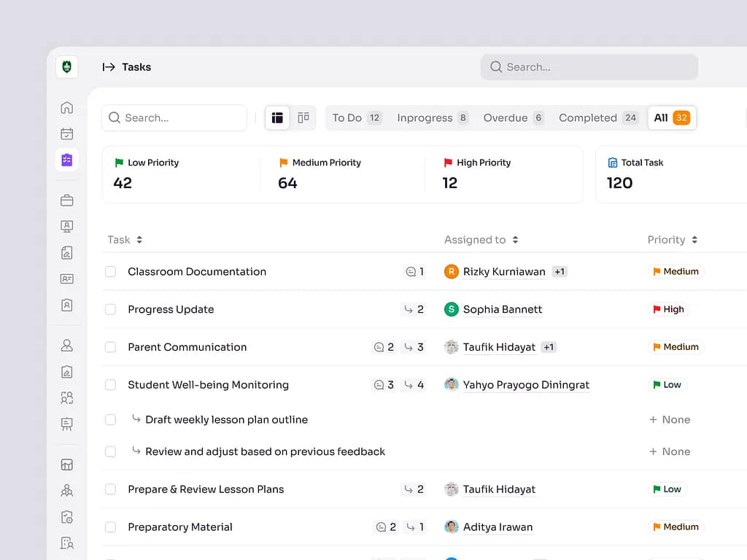Viewport: 747px width, 560px height.
Task: Click the green shield school logo
Action: tap(66, 66)
